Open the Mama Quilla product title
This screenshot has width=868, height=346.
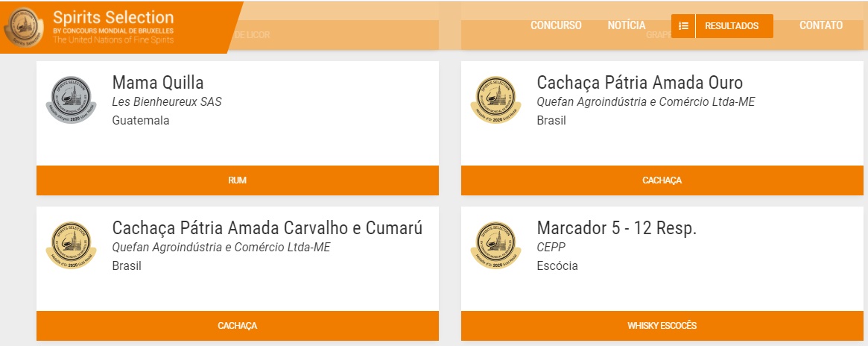157,83
